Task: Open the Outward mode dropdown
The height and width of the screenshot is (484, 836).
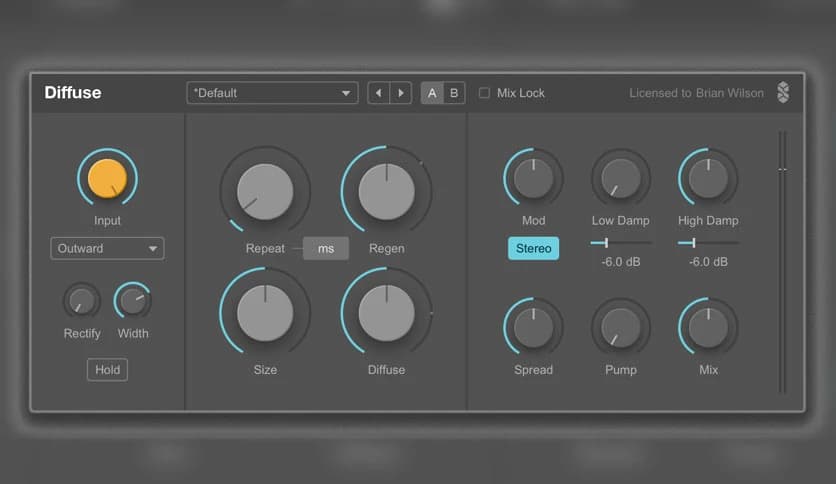Action: (107, 248)
